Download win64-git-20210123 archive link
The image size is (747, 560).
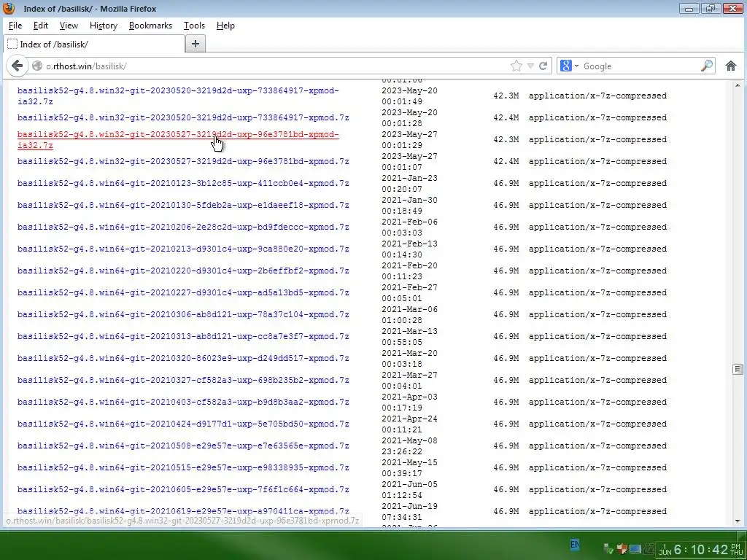pos(183,183)
